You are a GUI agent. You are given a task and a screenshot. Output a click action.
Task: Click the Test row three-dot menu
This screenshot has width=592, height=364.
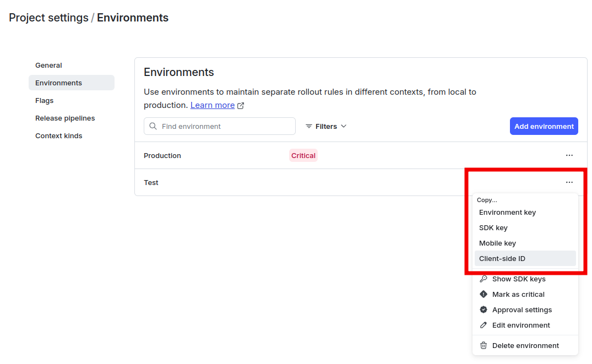569,182
